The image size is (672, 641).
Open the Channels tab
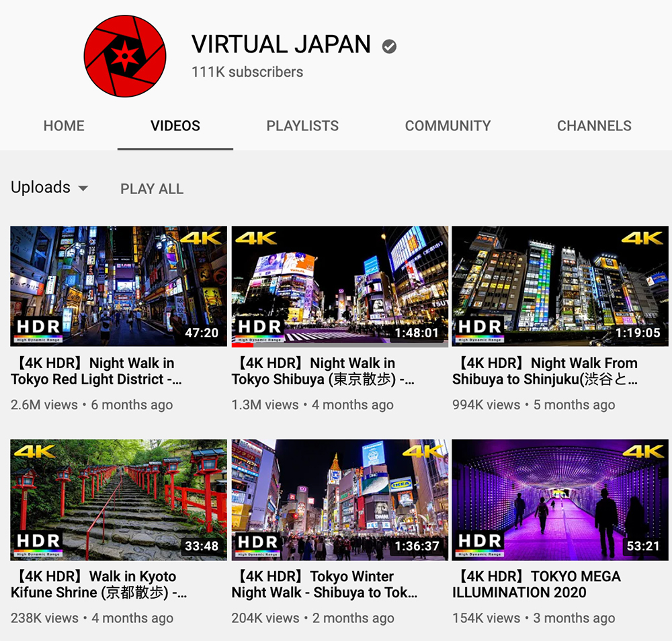(594, 126)
